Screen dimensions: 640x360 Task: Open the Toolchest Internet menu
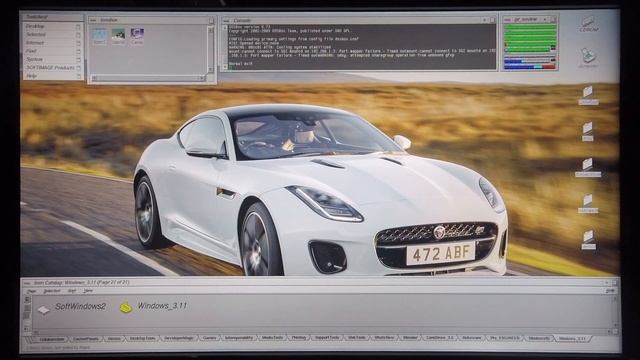pyautogui.click(x=52, y=43)
